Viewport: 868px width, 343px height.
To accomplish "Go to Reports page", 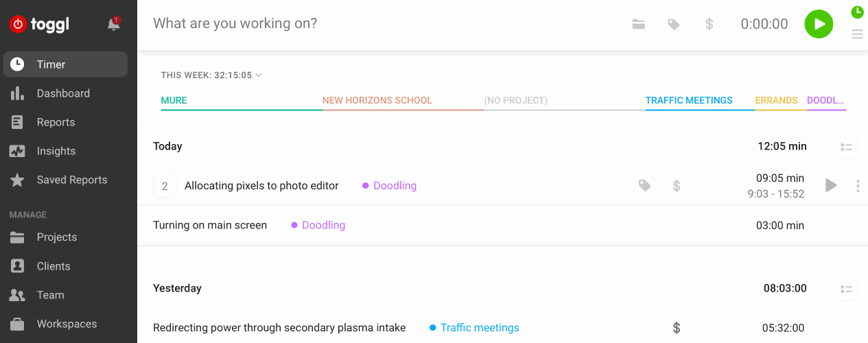I will (x=56, y=122).
